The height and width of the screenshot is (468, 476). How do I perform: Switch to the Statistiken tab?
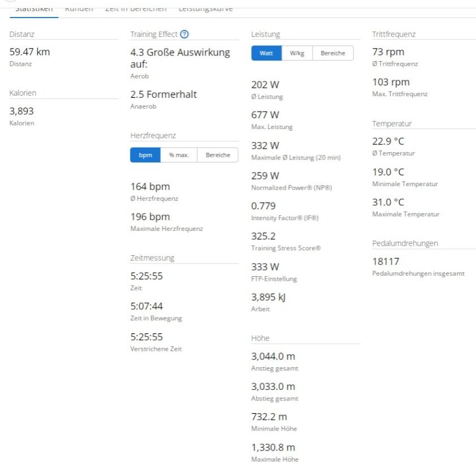(x=34, y=9)
